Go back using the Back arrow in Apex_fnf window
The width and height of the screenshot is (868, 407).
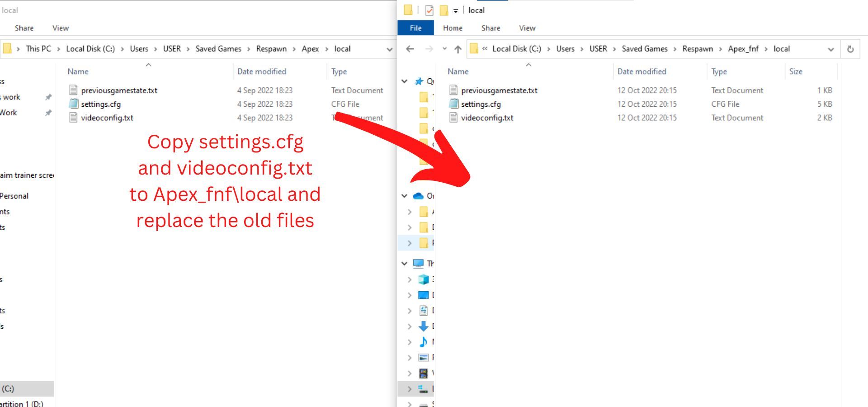[410, 49]
